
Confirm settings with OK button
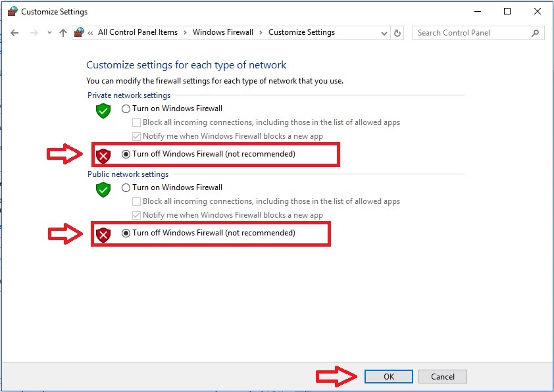point(389,376)
